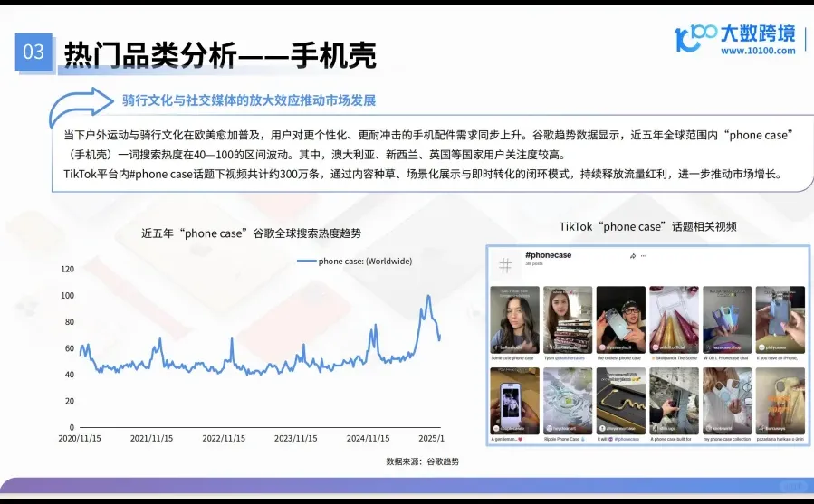The image size is (814, 504).
Task: Click the slide title '热门品类分析——手机壳'
Action: tap(220, 55)
